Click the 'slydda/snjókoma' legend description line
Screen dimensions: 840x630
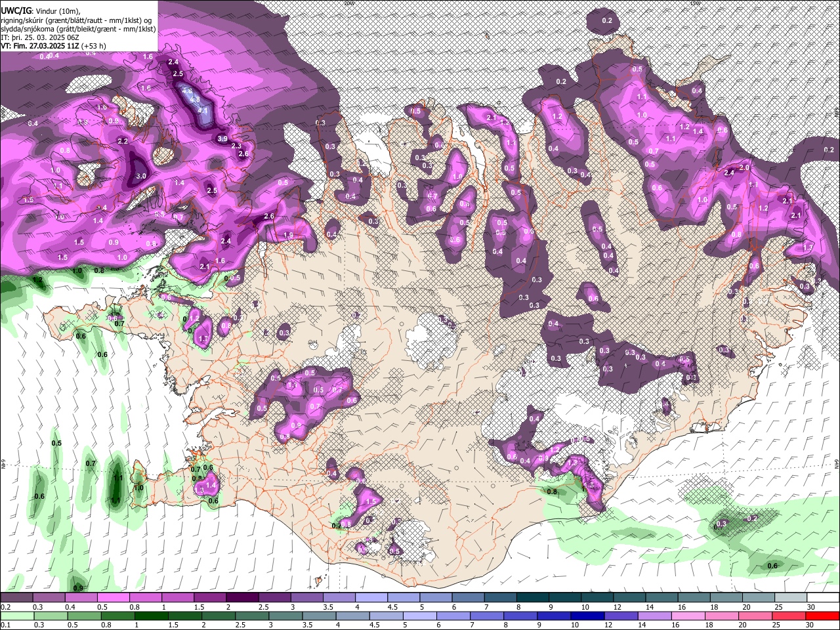(x=78, y=29)
